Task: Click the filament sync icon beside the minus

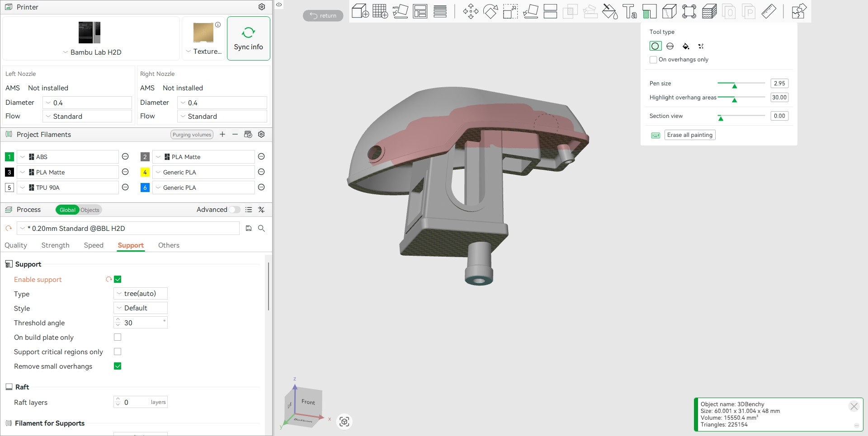Action: [x=248, y=134]
